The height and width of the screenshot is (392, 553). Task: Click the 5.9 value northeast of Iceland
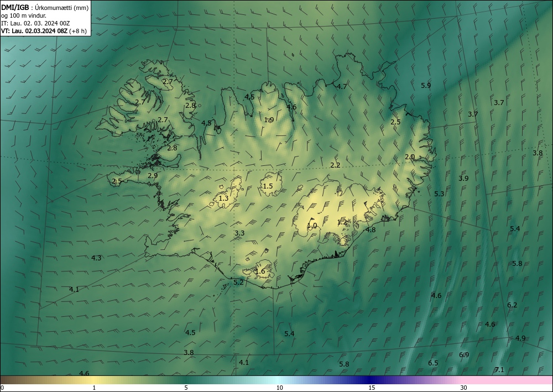tap(426, 85)
